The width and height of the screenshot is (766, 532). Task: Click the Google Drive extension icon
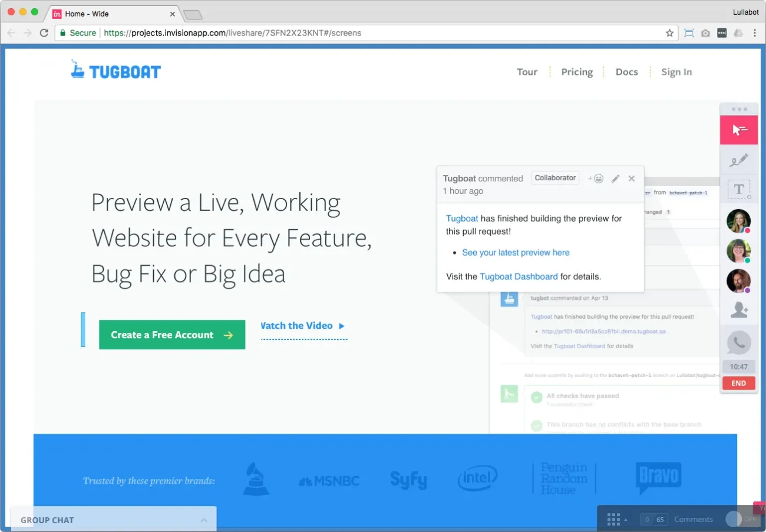click(x=738, y=33)
